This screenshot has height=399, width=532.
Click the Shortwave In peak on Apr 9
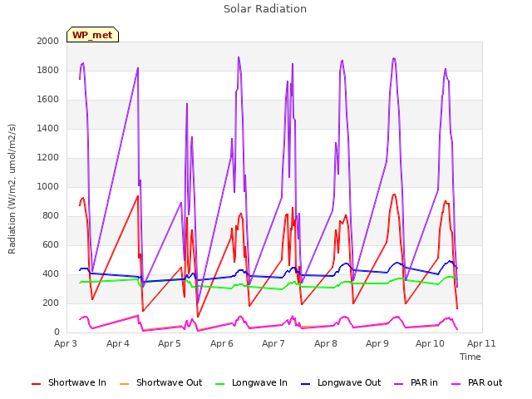click(394, 195)
